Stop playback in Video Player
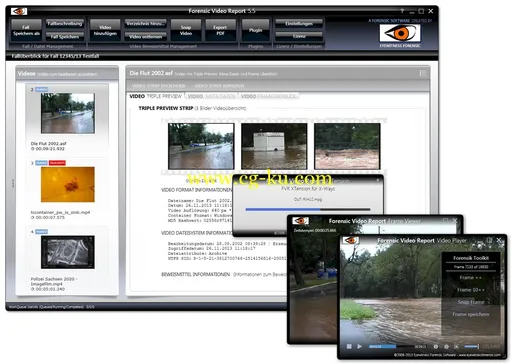The width and height of the screenshot is (512, 364). pos(349,347)
